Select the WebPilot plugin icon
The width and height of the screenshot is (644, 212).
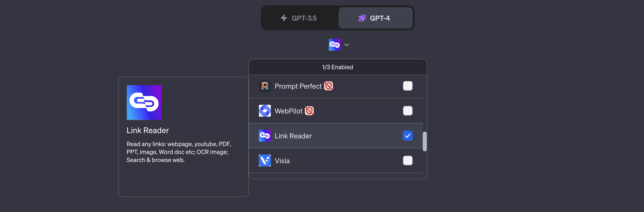coord(265,111)
